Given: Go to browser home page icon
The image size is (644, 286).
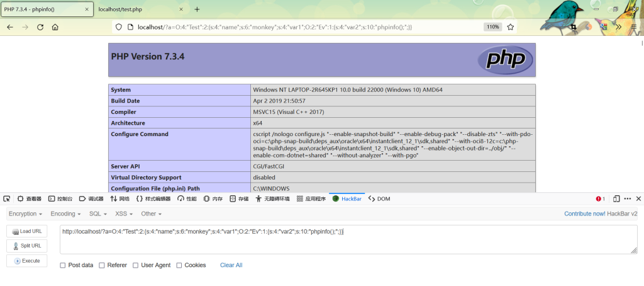Looking at the screenshot, I should click(55, 27).
